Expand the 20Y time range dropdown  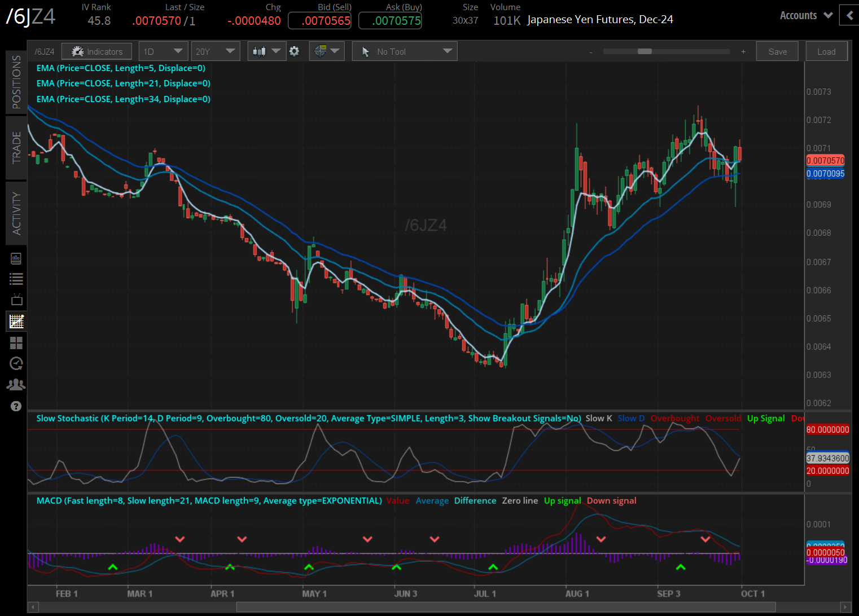pyautogui.click(x=215, y=51)
